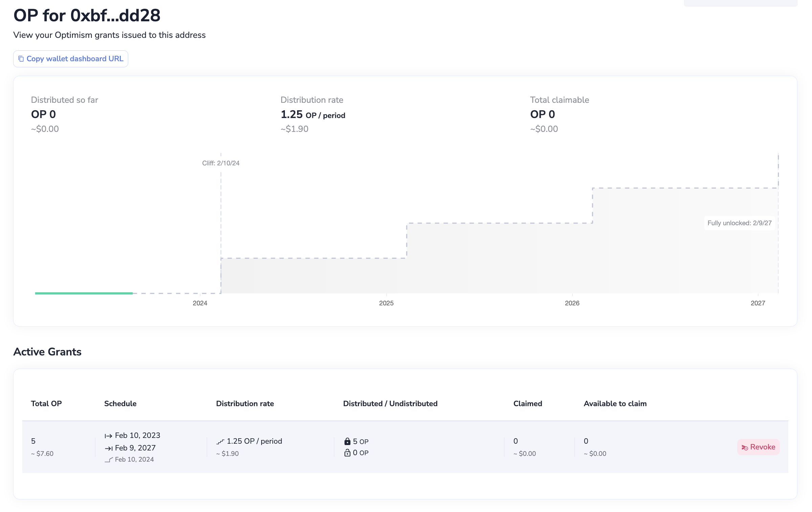Click the Schedule column header

coord(120,403)
